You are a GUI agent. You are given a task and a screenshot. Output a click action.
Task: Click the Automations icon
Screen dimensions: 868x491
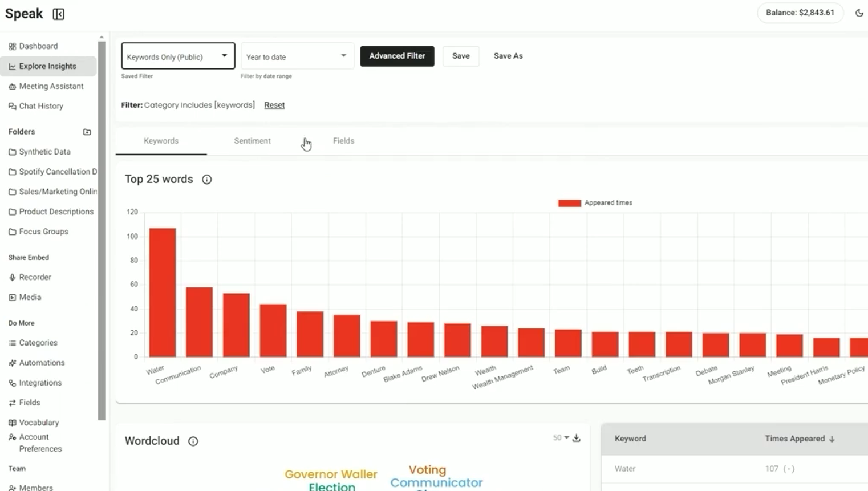pos(12,363)
